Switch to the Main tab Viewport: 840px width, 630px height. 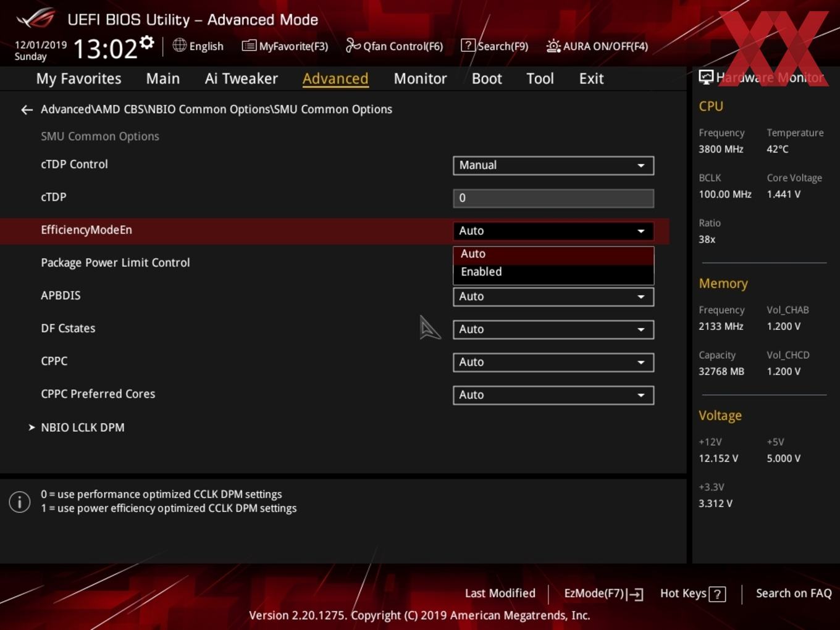pyautogui.click(x=163, y=78)
